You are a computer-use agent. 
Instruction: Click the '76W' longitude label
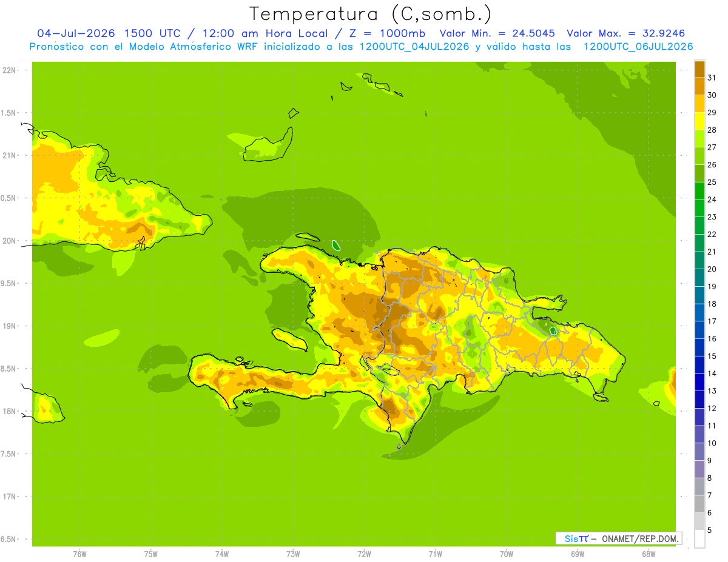point(79,554)
